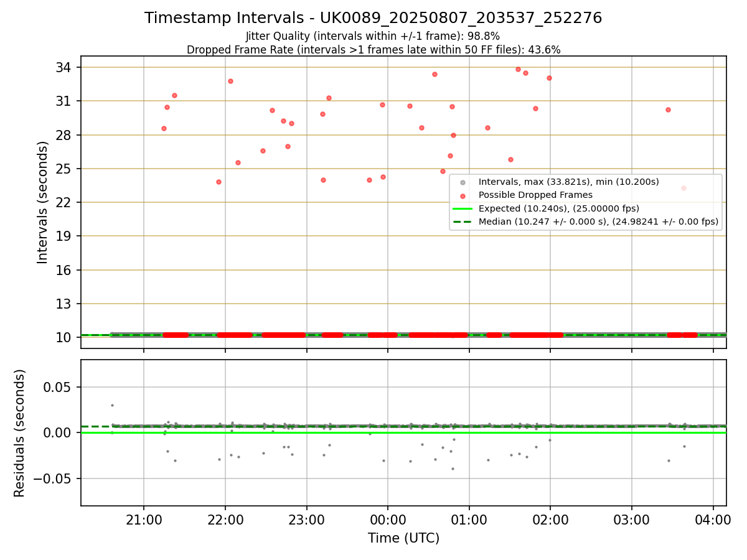747x560 pixels.
Task: Click the red marker icon in the legend
Action: 462,195
